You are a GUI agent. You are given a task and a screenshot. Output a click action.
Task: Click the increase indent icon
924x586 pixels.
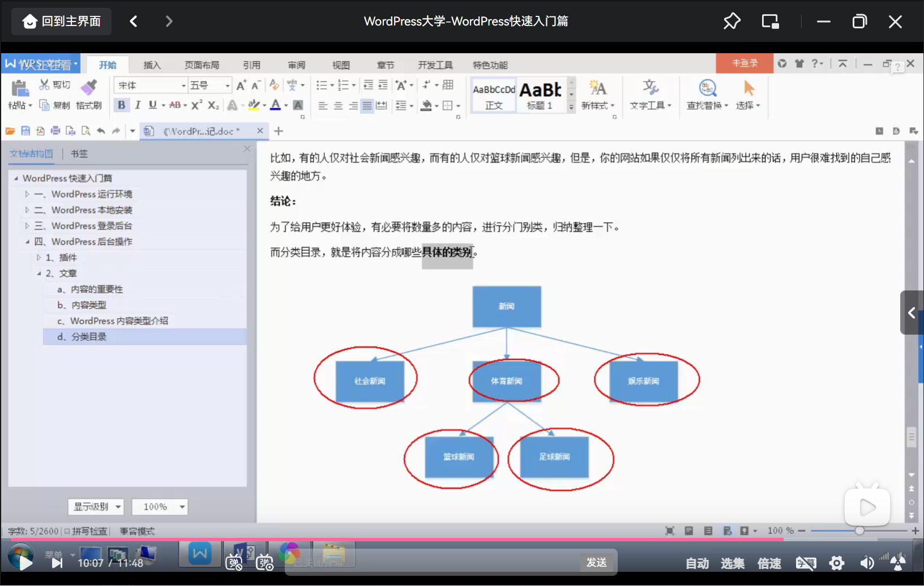(x=383, y=85)
